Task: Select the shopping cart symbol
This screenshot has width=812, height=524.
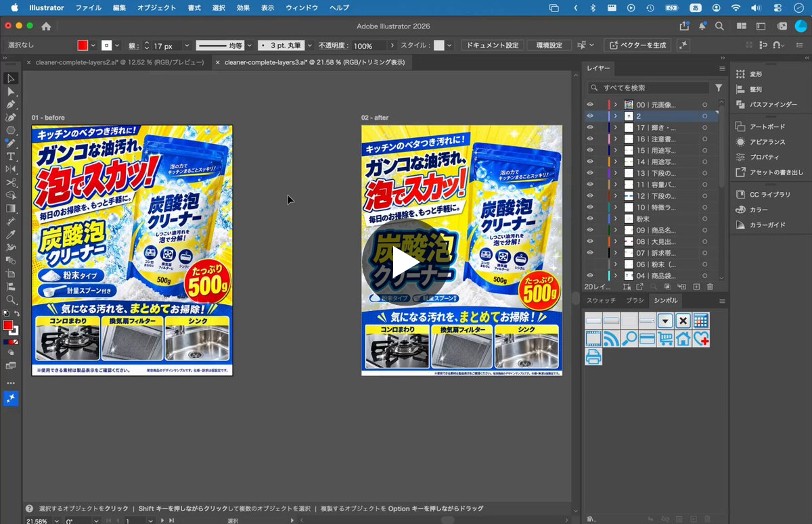Action: [x=664, y=339]
